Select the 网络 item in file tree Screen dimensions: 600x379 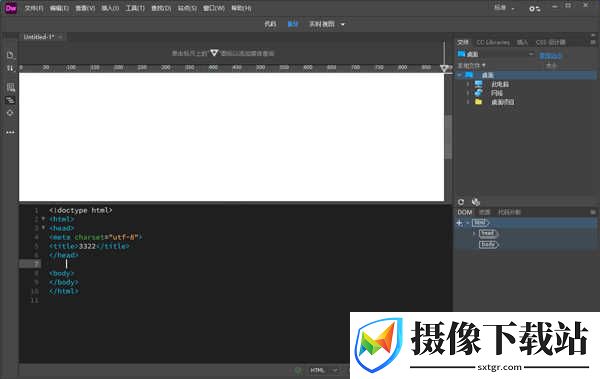[x=497, y=93]
